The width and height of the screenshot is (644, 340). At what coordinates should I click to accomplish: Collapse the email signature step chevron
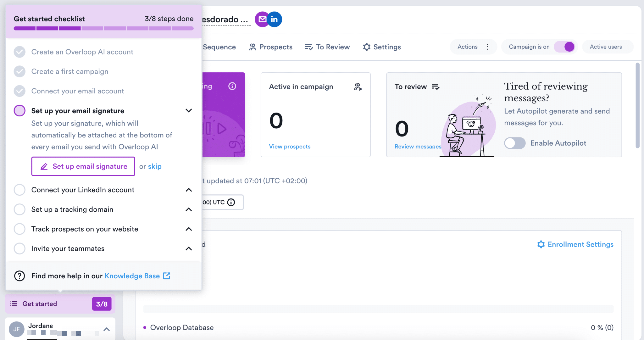pos(189,111)
